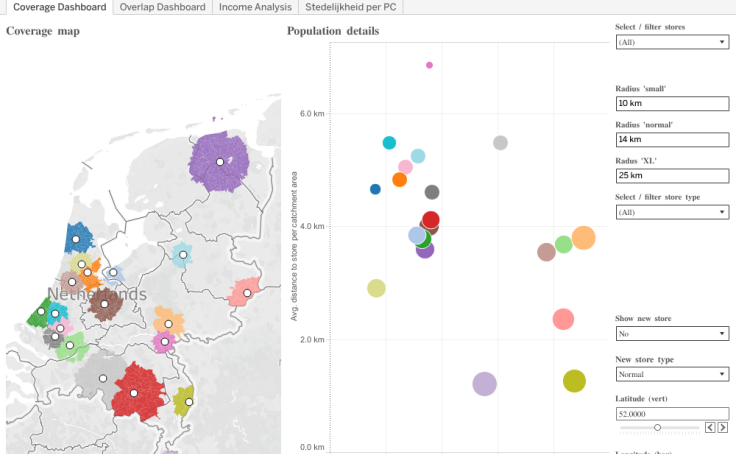Viewport: 736px width, 454px height.
Task: Expand the Select / filter store type dropdown
Action: [671, 212]
